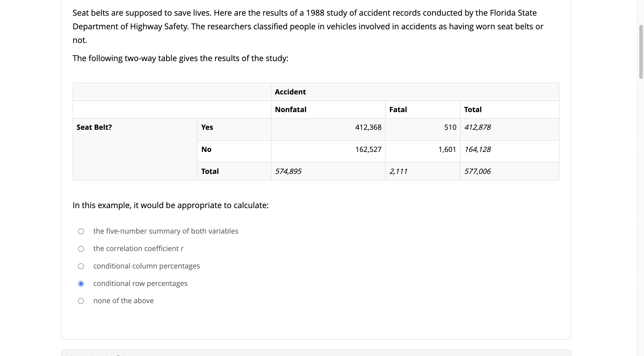The width and height of the screenshot is (644, 356).
Task: Pick the none of the above radio
Action: click(x=81, y=301)
